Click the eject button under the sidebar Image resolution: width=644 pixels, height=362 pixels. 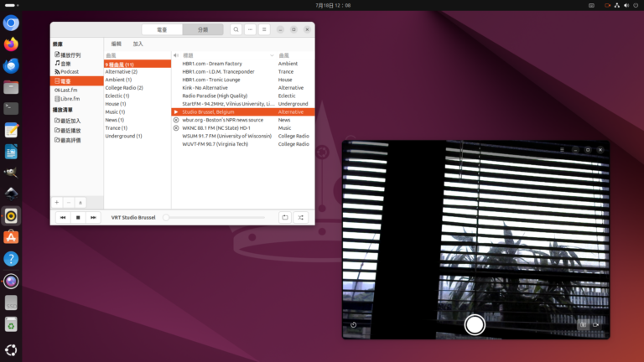pyautogui.click(x=80, y=202)
